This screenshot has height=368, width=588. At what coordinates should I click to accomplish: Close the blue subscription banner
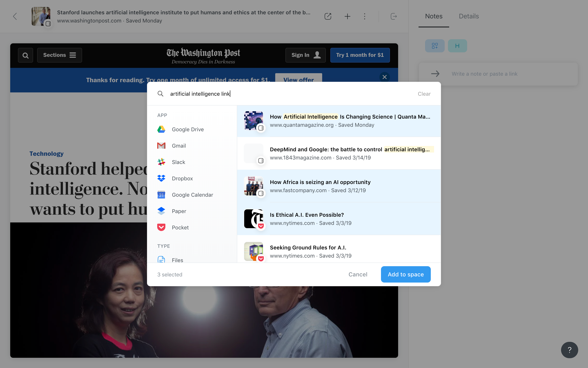[384, 77]
